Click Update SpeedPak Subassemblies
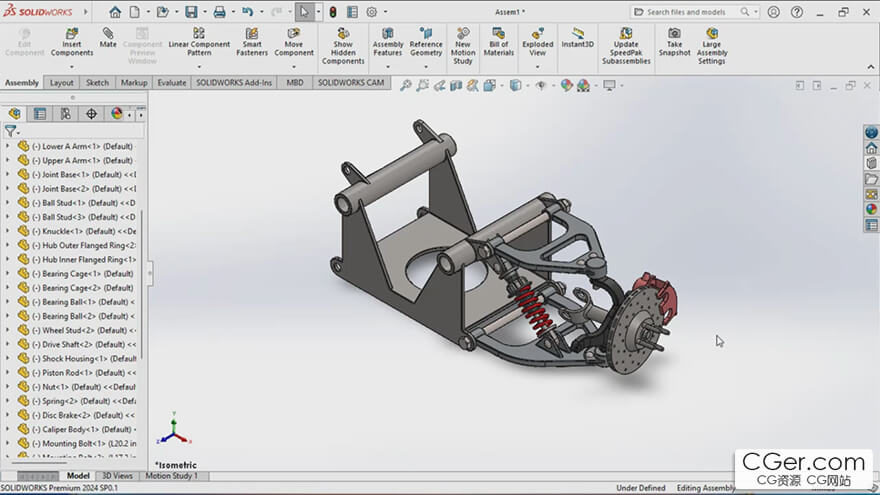The image size is (880, 495). pyautogui.click(x=626, y=46)
